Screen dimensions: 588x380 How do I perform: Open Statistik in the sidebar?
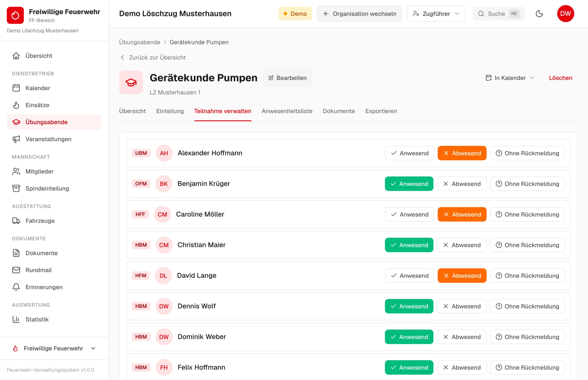(x=54, y=320)
